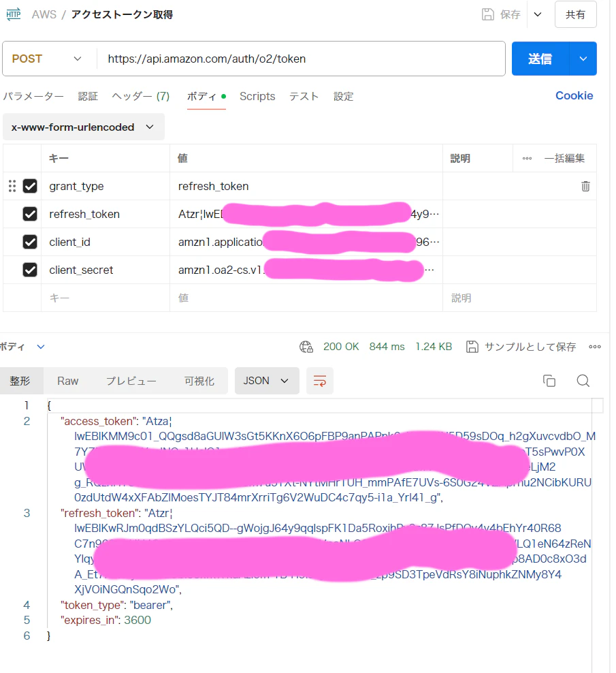Viewport: 616px width, 673px height.
Task: Click the save (保存) floppy icon
Action: tap(488, 14)
